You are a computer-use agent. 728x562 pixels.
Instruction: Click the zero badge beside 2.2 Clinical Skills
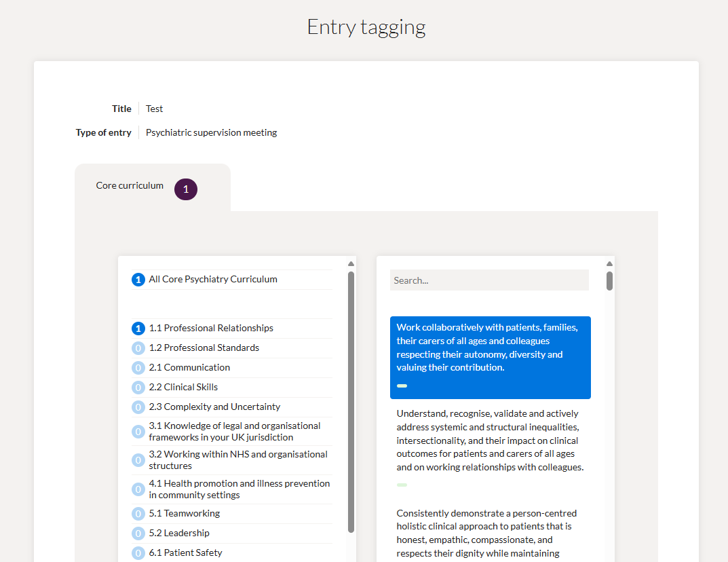[x=138, y=388]
